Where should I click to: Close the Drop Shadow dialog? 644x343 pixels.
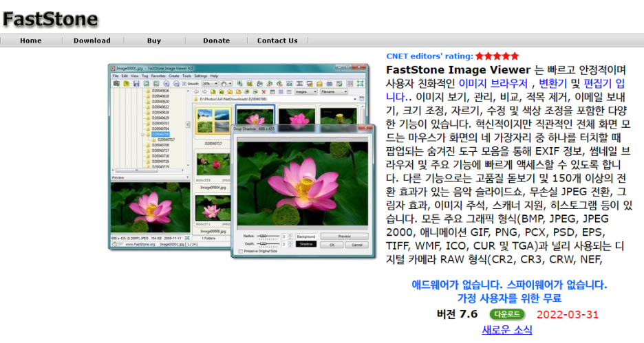point(365,128)
